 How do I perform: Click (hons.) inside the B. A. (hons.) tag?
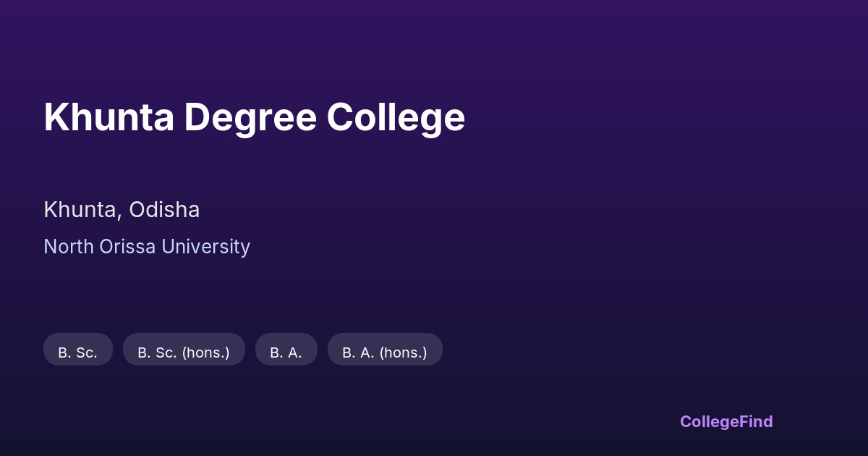[403, 352]
